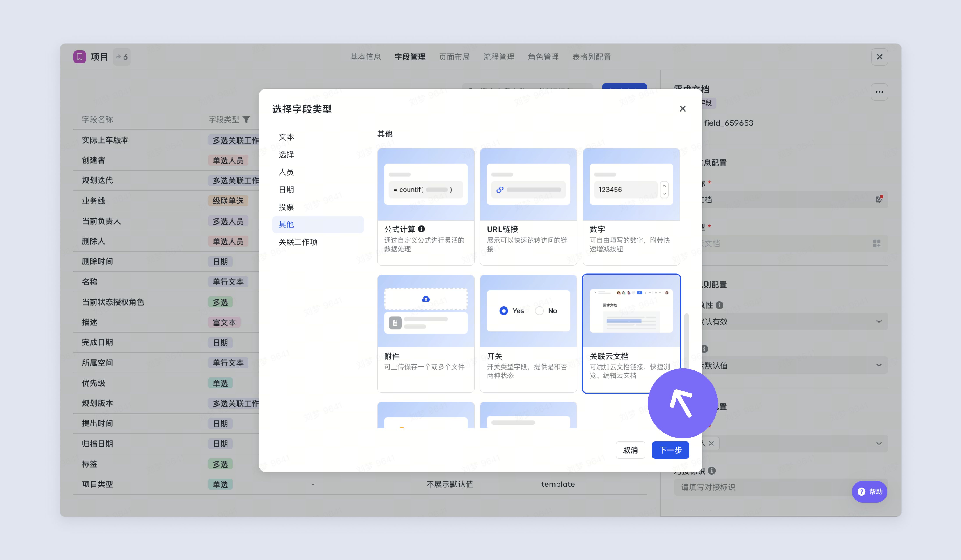Select the 投票 field category

[x=318, y=207]
